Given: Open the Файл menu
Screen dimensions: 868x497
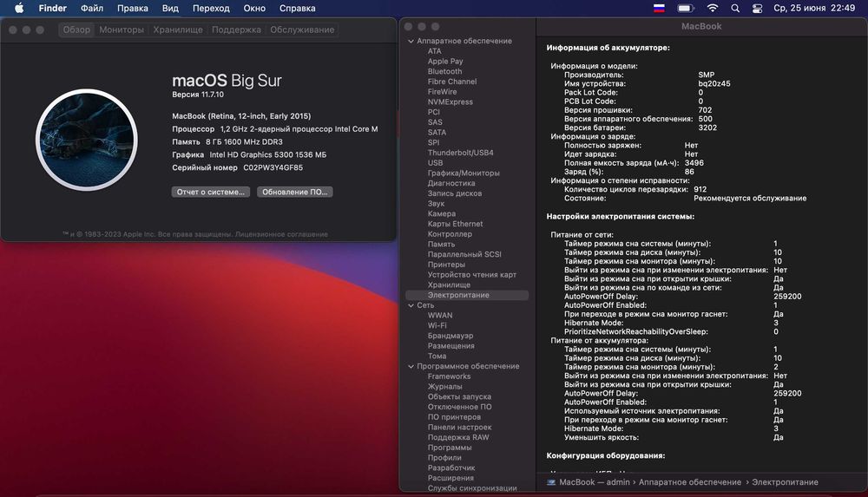Looking at the screenshot, I should pyautogui.click(x=92, y=9).
